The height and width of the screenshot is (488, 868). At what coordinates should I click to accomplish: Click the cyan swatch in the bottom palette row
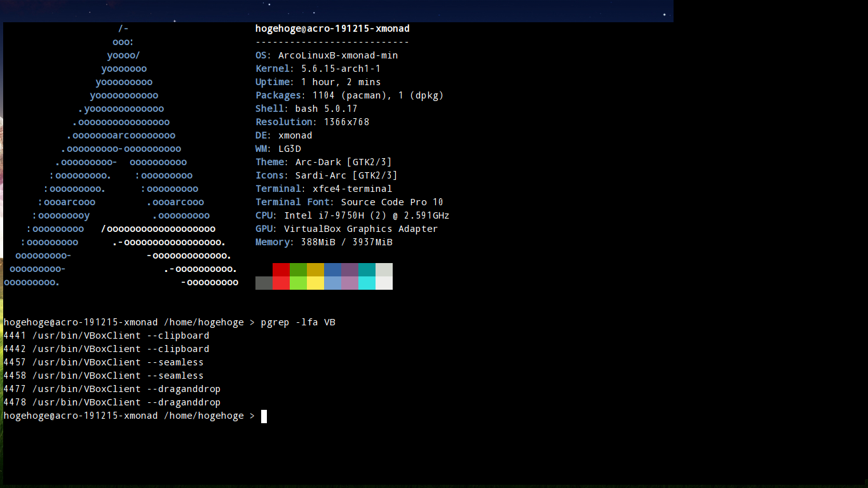pos(366,284)
